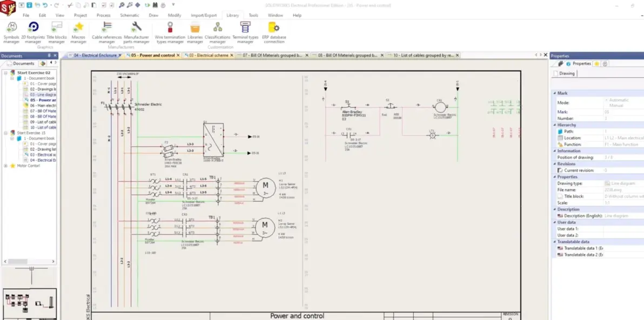Click the Location value field in Hierarchy

click(x=623, y=138)
